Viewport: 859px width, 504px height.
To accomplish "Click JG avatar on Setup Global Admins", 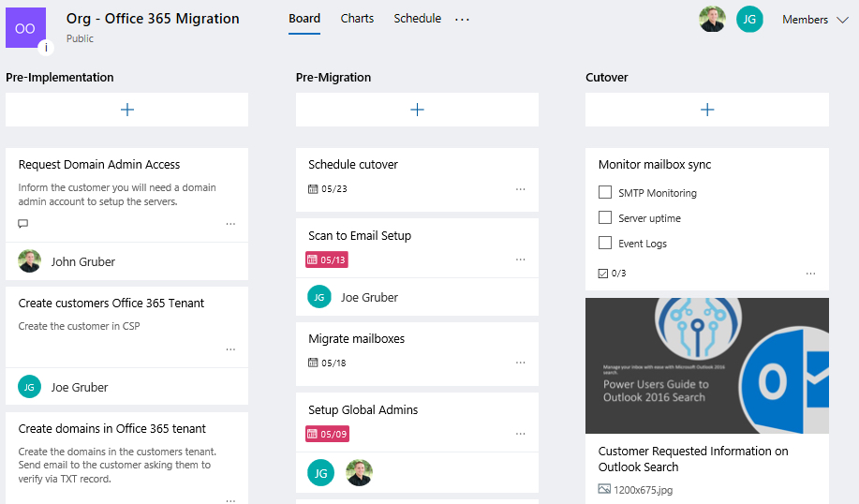I will pos(321,473).
